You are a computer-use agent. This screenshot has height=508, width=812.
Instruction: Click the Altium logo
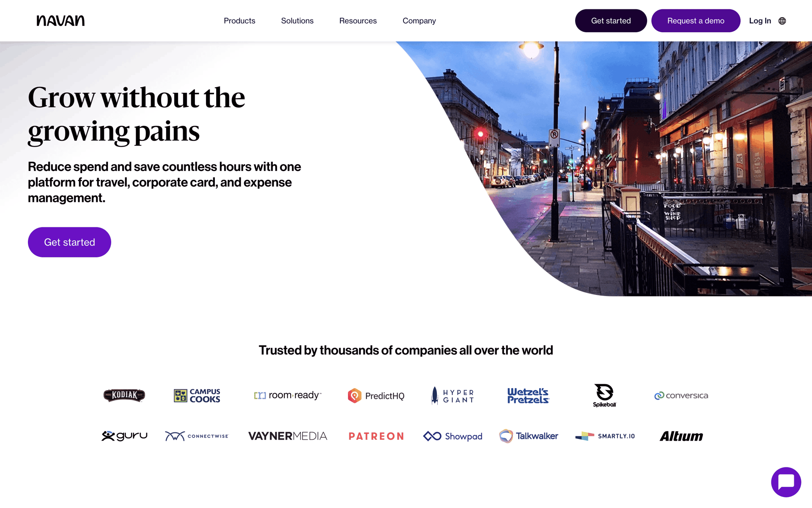point(681,436)
